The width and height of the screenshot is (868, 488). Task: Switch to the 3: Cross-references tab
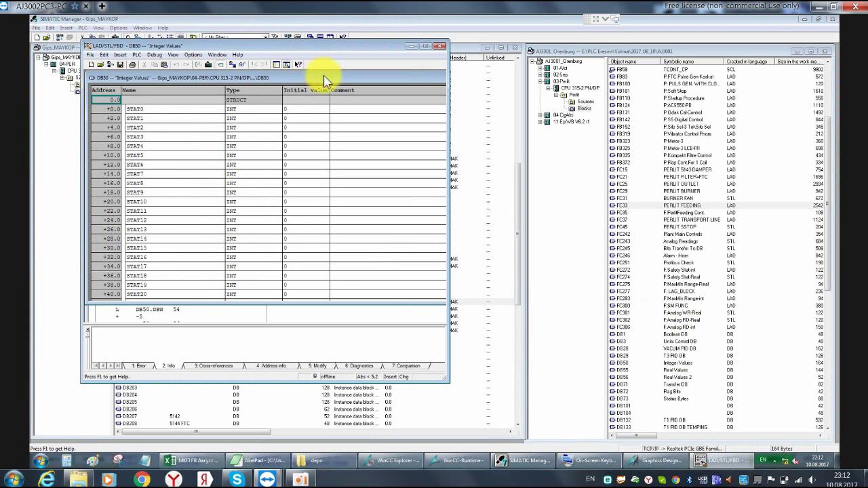tap(214, 366)
